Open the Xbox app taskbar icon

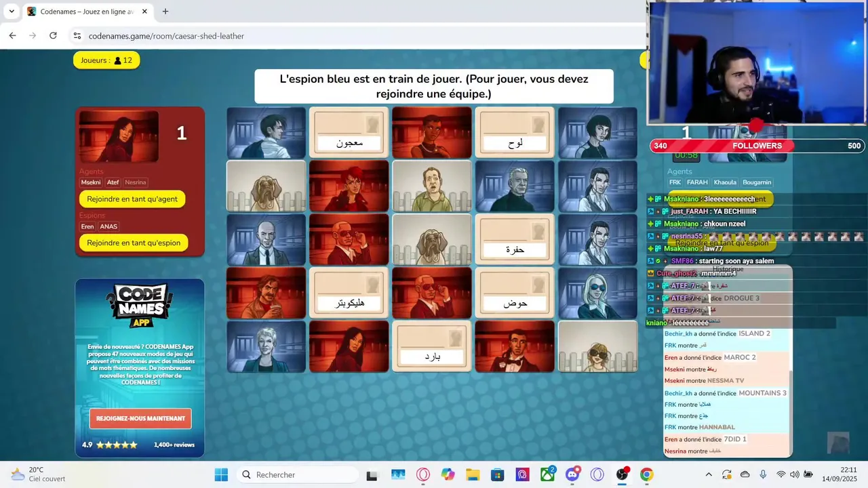[547, 474]
